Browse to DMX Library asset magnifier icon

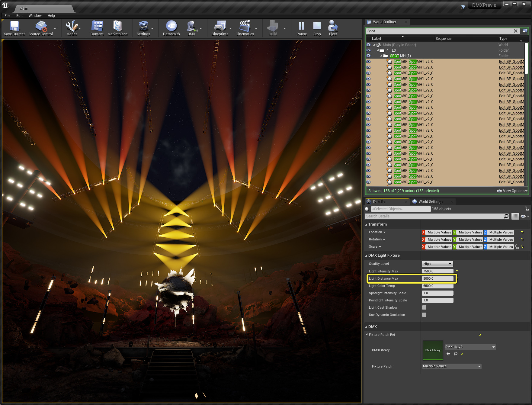tap(455, 354)
